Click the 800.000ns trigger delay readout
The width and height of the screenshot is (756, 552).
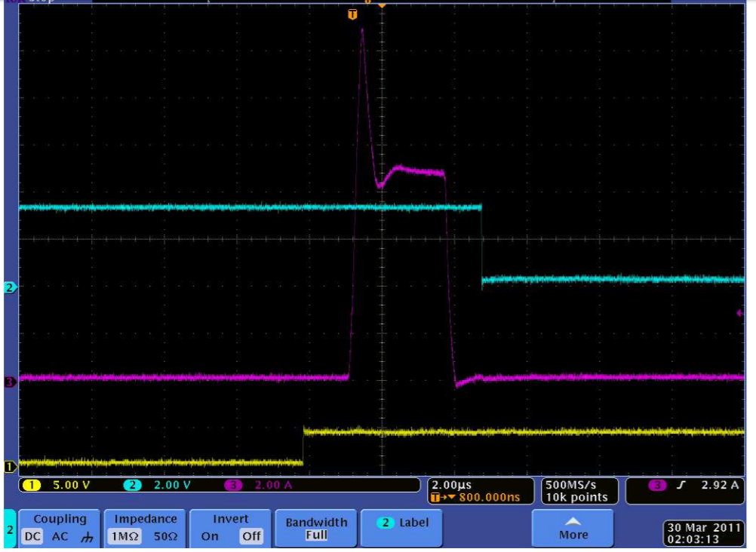click(x=489, y=498)
